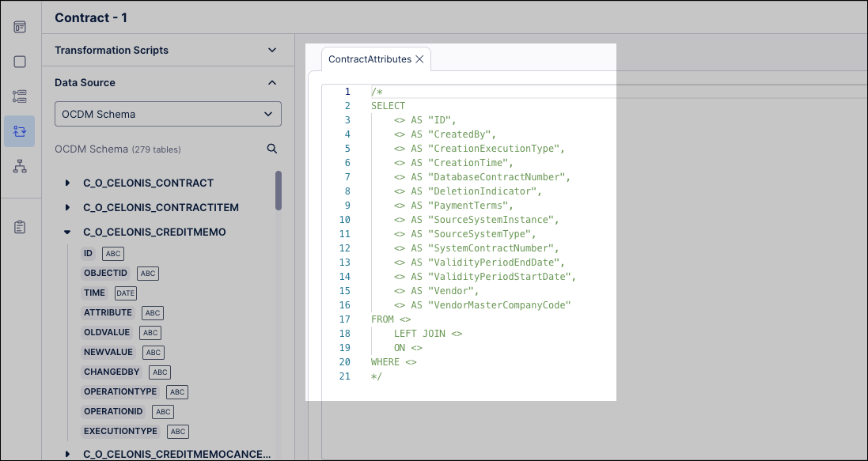Collapse the C_O_CELONIS_CREDITMEMO table
Viewport: 868px width, 461px height.
pos(67,232)
